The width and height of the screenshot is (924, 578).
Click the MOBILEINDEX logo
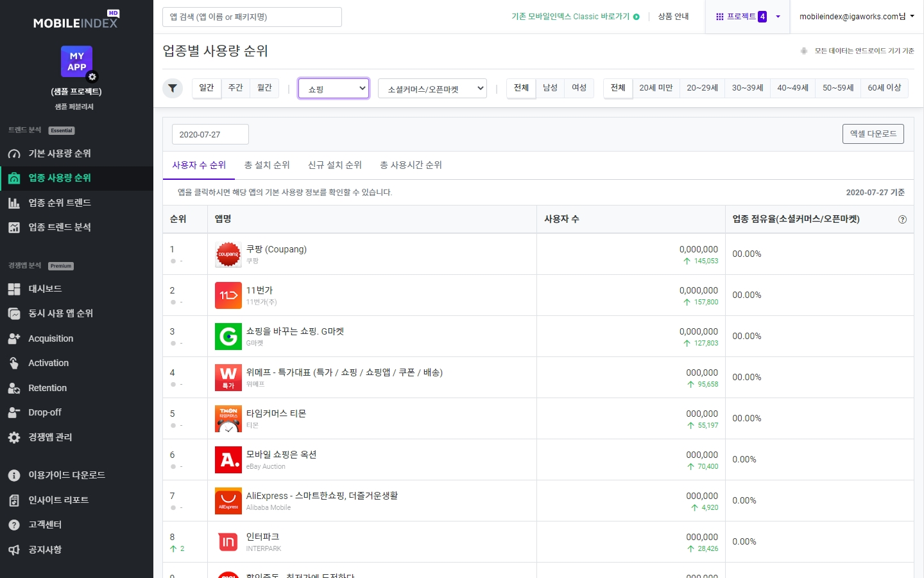pyautogui.click(x=76, y=21)
